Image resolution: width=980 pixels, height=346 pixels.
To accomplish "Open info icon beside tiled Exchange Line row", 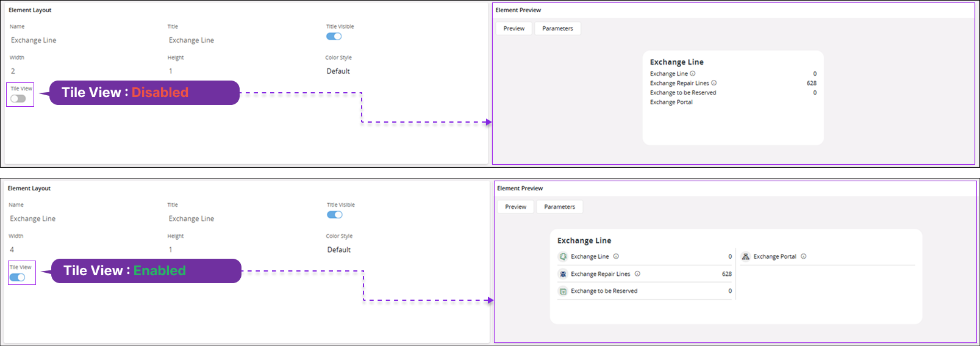I will point(616,256).
